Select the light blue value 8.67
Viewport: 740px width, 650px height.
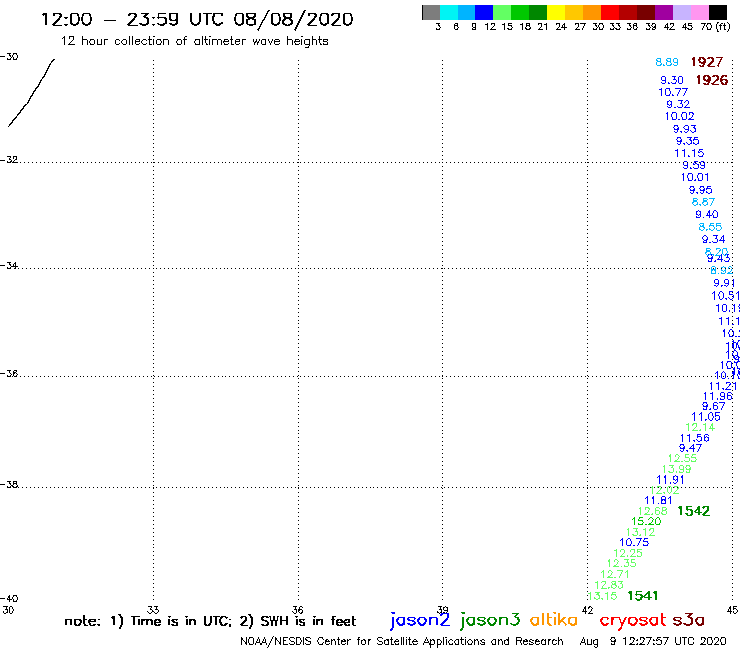(x=703, y=202)
